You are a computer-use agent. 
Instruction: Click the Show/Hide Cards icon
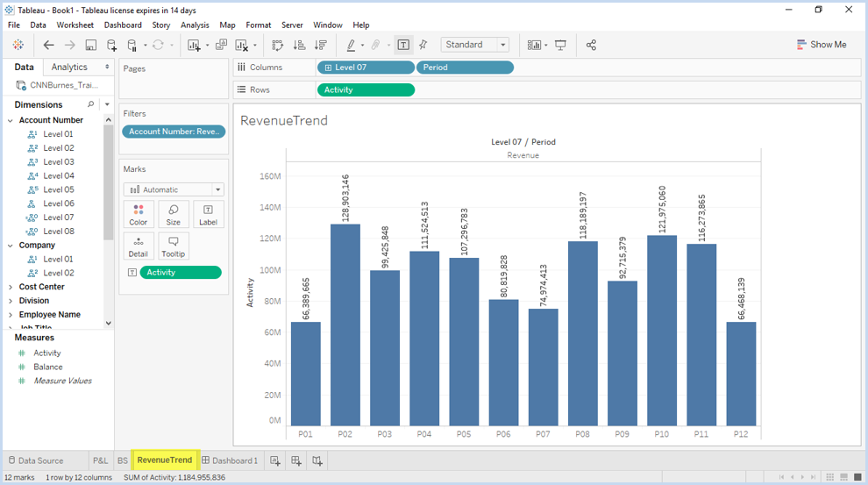coord(534,45)
